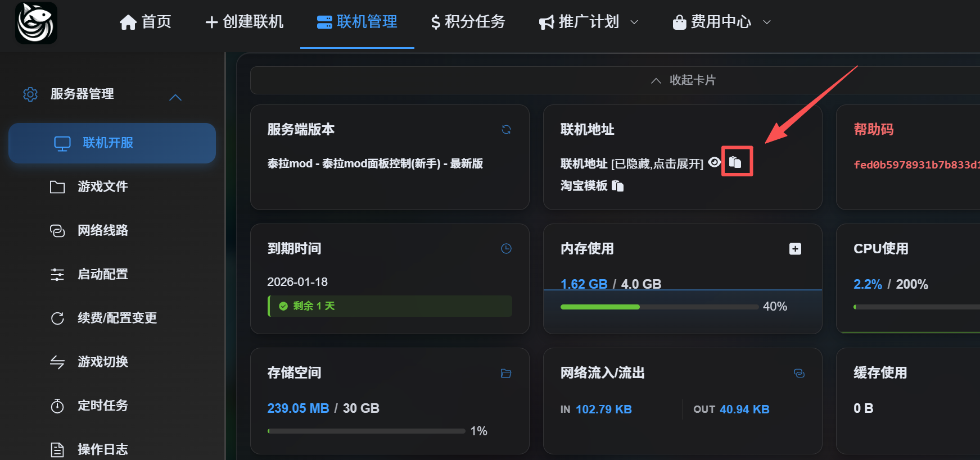Open the folder icon in 存储空间 card

[506, 374]
